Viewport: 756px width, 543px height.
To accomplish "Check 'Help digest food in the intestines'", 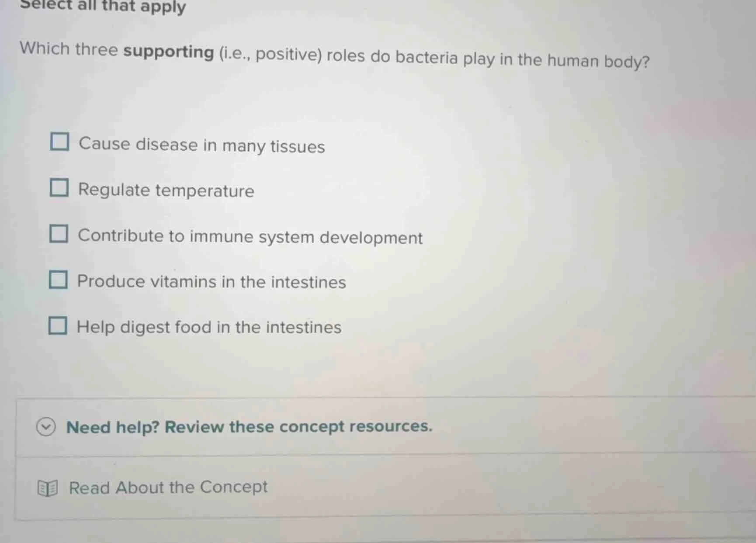I will (x=59, y=324).
